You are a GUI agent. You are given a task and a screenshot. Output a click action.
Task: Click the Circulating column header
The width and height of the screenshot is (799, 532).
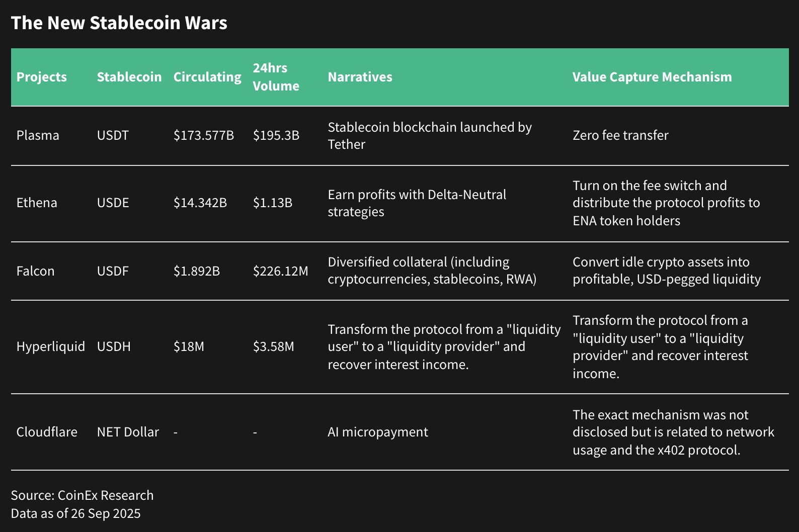[207, 77]
